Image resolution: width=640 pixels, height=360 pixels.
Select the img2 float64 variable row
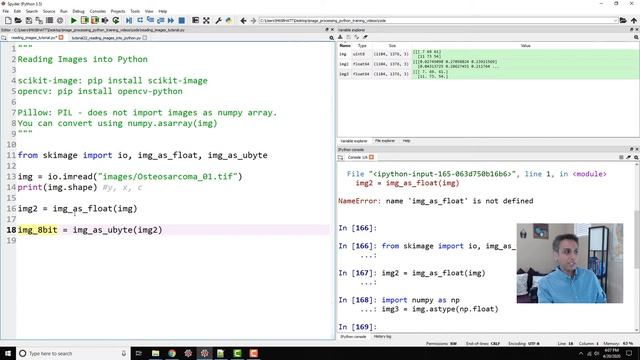pyautogui.click(x=488, y=64)
